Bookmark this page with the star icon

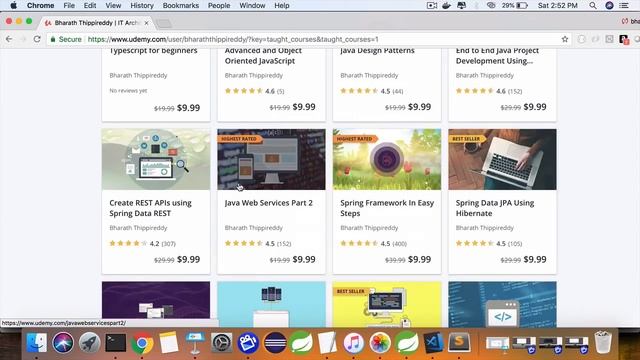point(565,39)
